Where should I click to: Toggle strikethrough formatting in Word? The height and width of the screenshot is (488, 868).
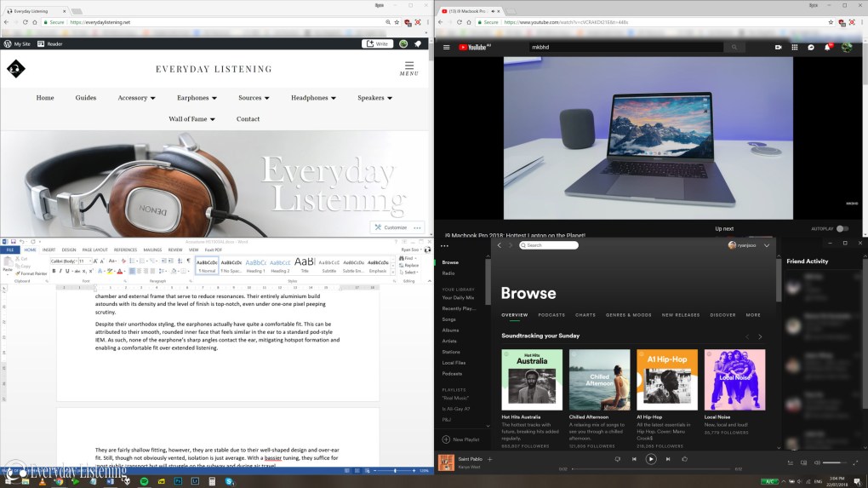77,271
